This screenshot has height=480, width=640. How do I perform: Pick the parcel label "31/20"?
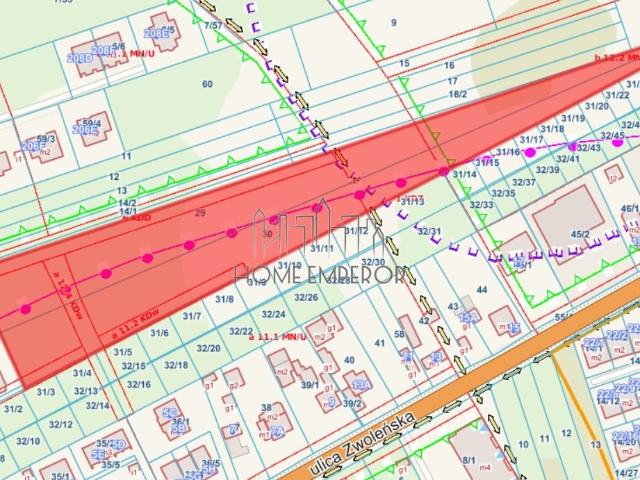coord(597,106)
